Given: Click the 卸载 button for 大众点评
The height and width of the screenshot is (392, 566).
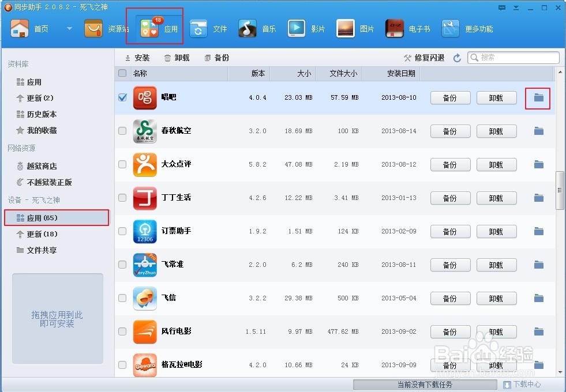Looking at the screenshot, I should click(496, 164).
